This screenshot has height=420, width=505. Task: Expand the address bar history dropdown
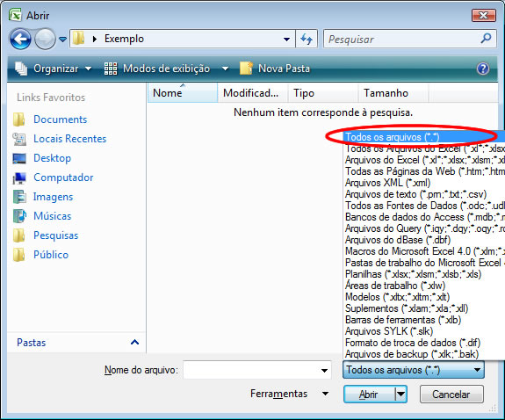click(286, 40)
